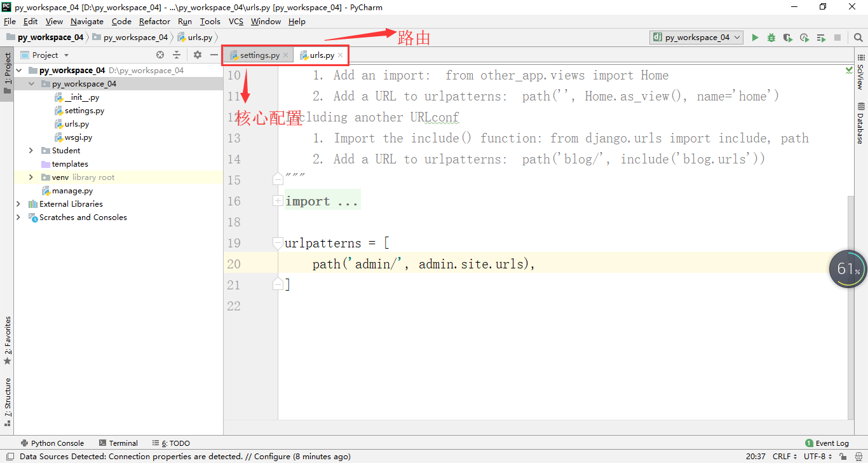Open Project panel settings gear
This screenshot has width=868, height=463.
pos(198,55)
